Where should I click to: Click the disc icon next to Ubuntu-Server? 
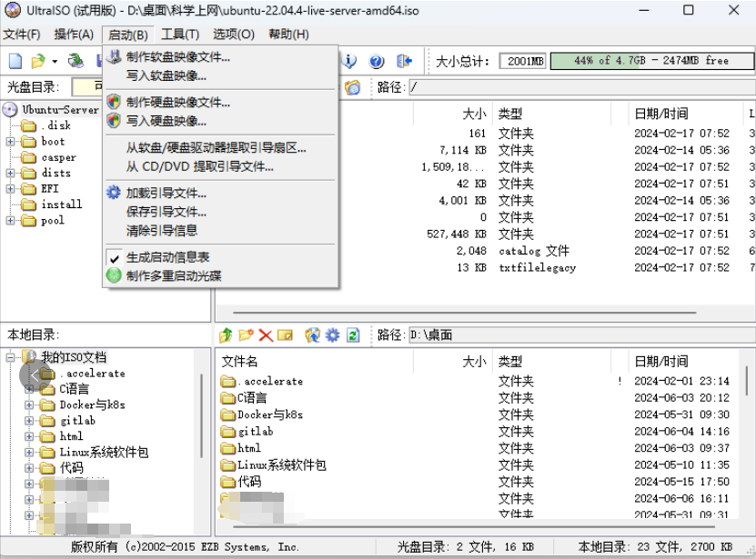[x=10, y=110]
